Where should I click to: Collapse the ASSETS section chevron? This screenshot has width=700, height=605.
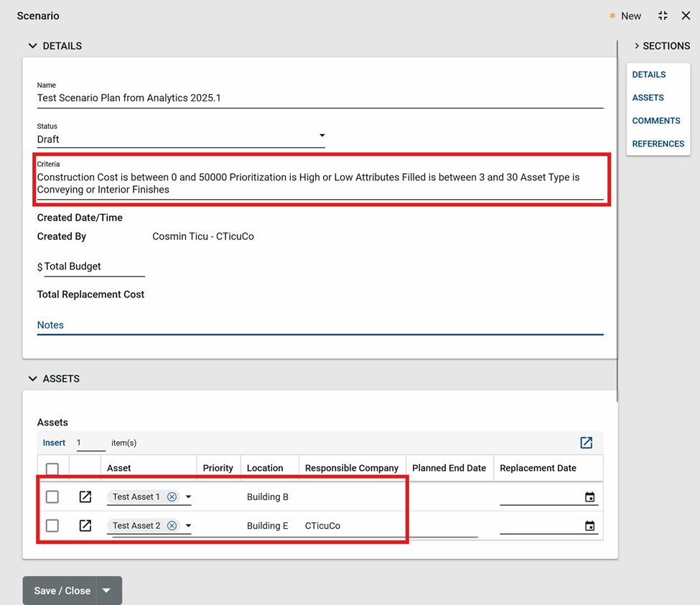pyautogui.click(x=32, y=379)
